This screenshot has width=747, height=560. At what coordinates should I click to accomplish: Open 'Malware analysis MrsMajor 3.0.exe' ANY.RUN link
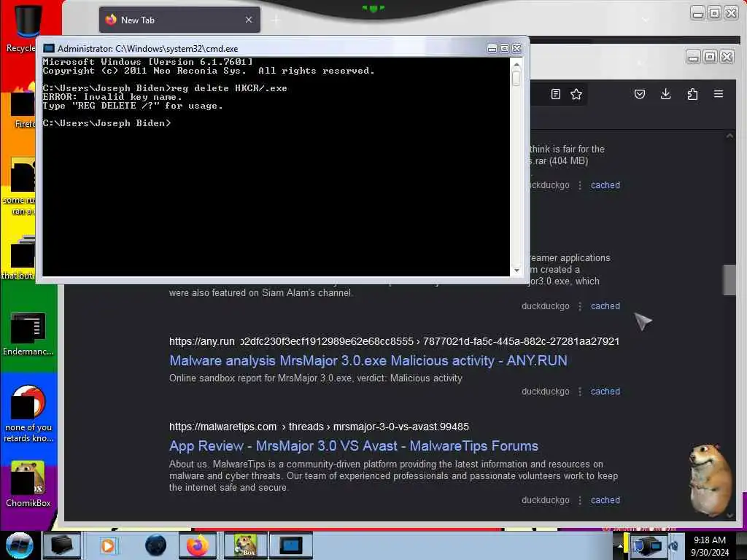pos(368,360)
